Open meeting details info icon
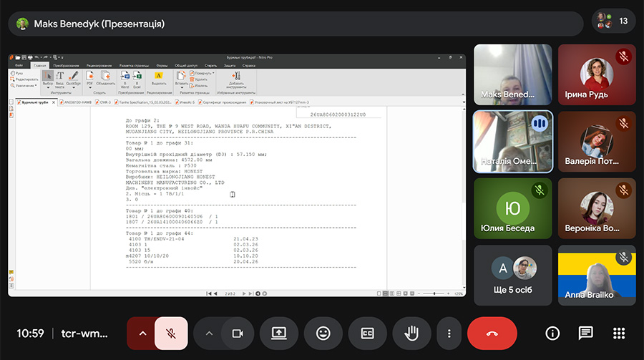The image size is (644, 360). 552,334
